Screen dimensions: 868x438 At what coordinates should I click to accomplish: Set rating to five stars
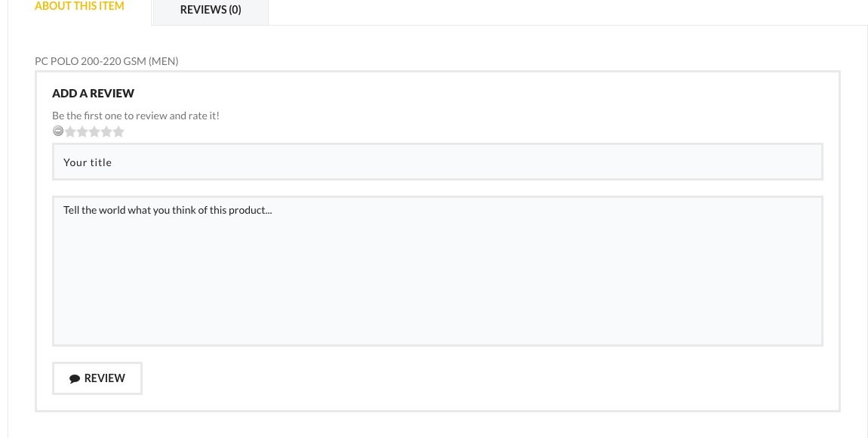point(119,132)
